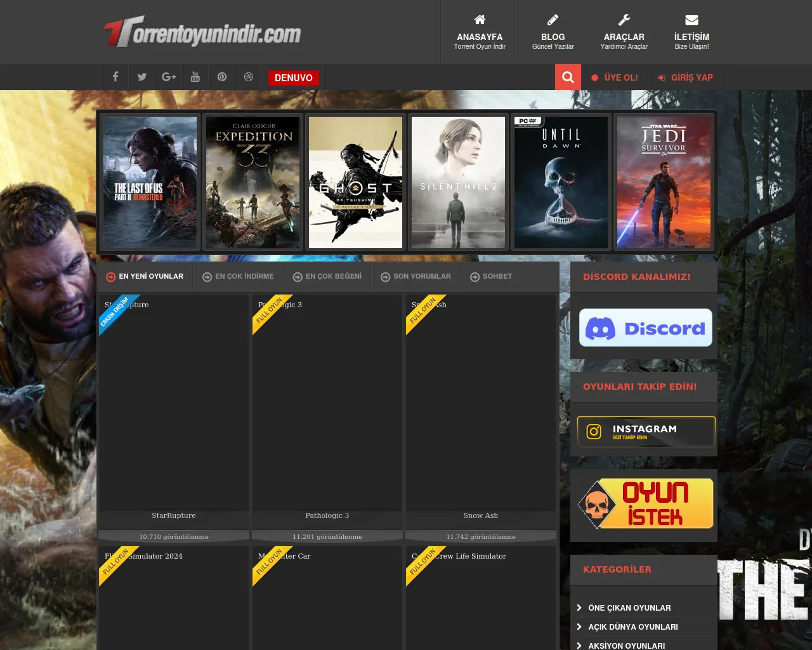Expand the AÇIK DÜNYA OYUNLARI category
The width and height of the screenshot is (812, 650).
click(x=632, y=627)
